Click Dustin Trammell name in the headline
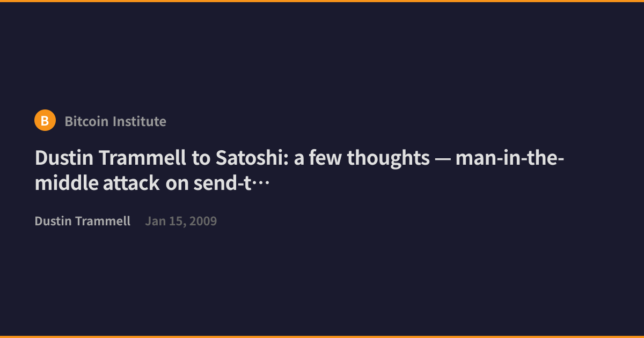Viewport: 644px width, 338px height. (x=112, y=158)
